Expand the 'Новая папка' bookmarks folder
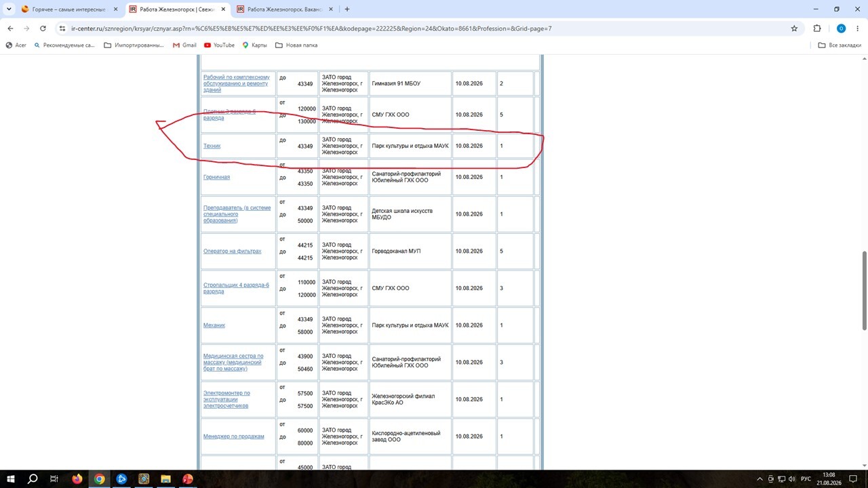Image resolution: width=868 pixels, height=488 pixels. (296, 45)
